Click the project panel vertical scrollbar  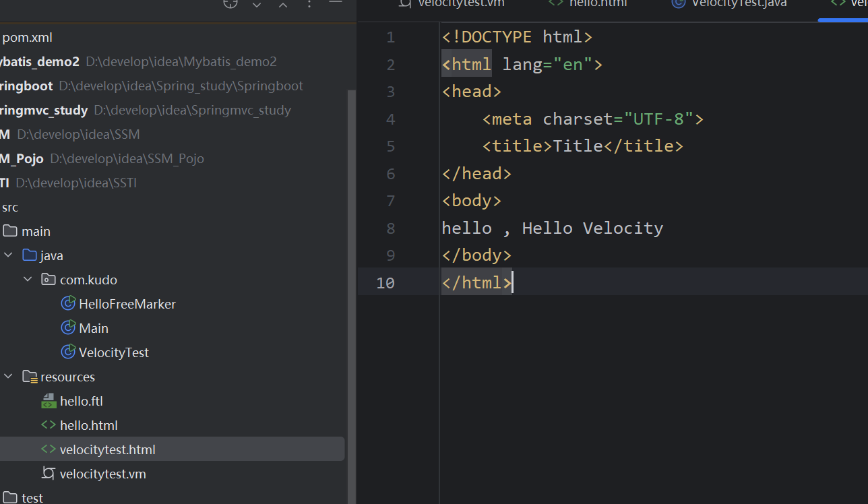tap(351, 296)
